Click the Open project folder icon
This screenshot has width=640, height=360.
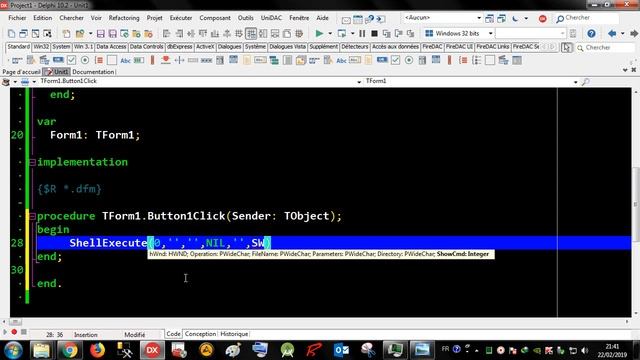[x=80, y=33]
